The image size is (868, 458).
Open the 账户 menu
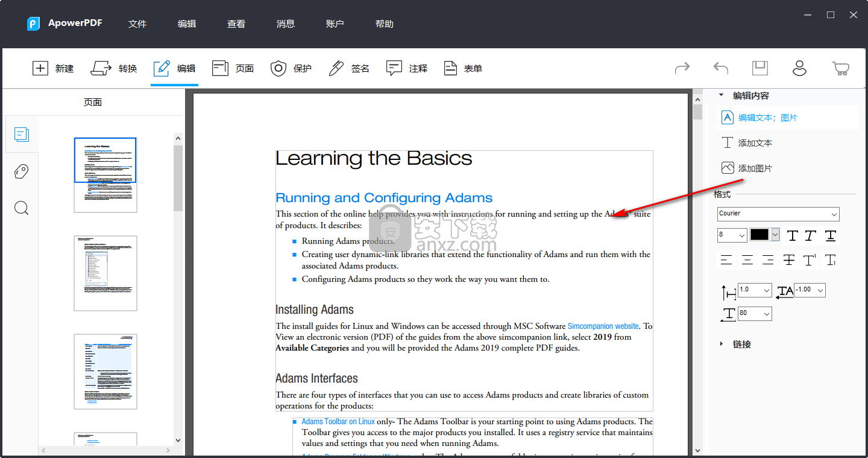pos(335,24)
